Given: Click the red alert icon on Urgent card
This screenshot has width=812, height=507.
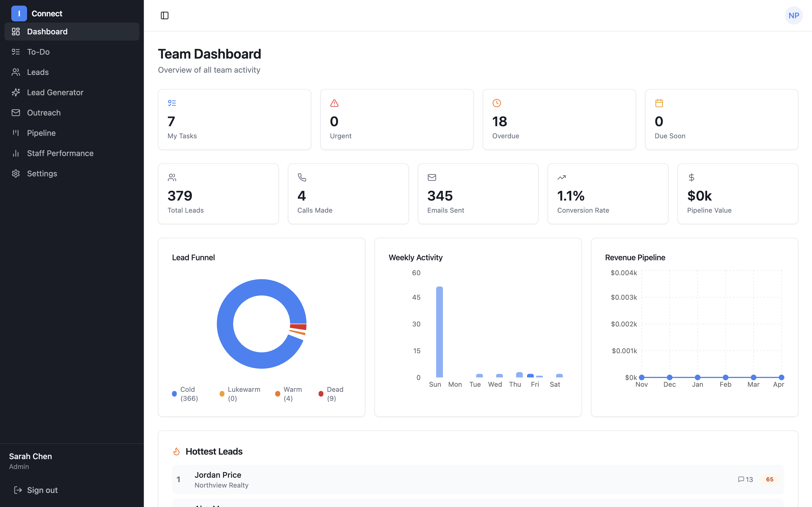Looking at the screenshot, I should point(334,103).
